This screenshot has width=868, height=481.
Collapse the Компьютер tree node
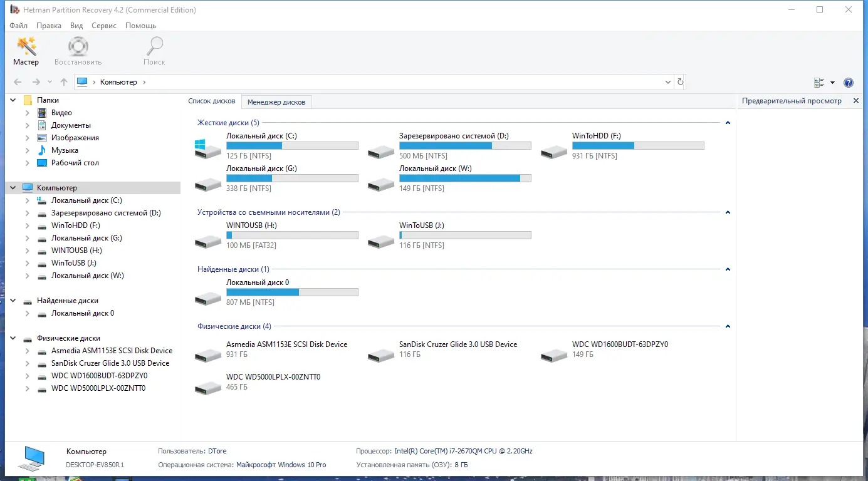pos(13,188)
